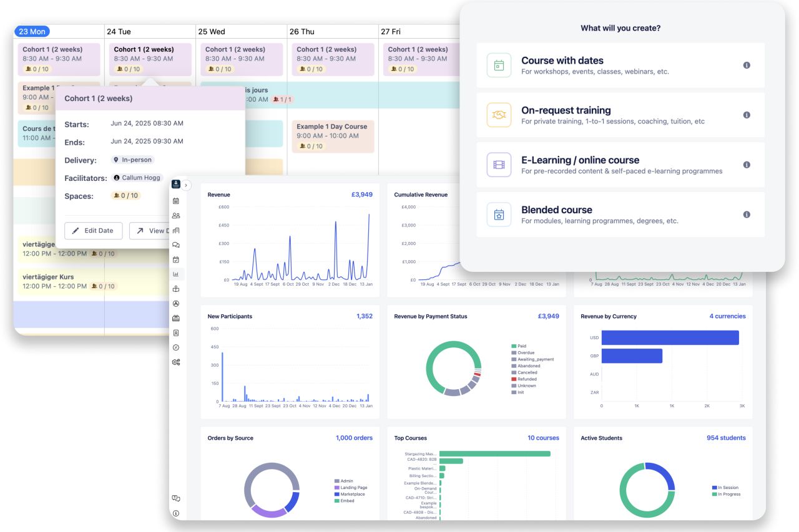
Task: Click info icon beside On-request training
Action: tap(747, 115)
